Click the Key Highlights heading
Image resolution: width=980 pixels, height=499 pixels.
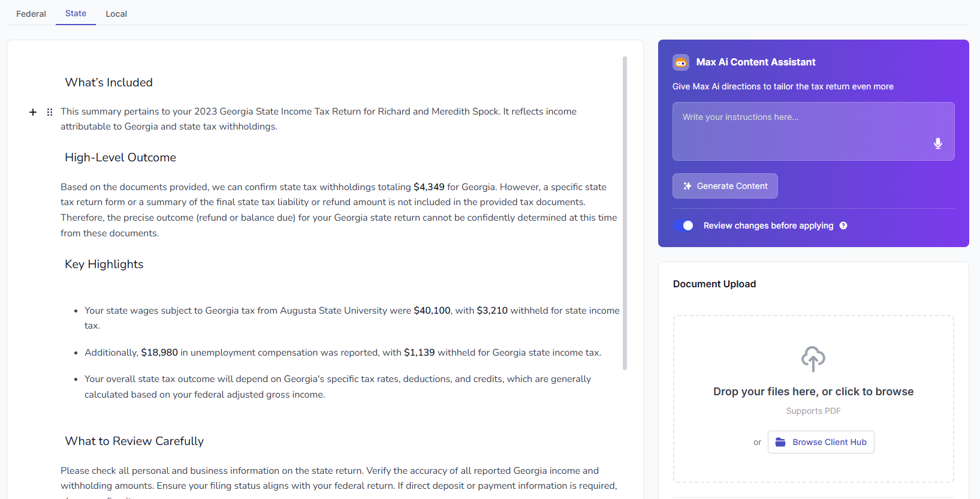tap(104, 264)
